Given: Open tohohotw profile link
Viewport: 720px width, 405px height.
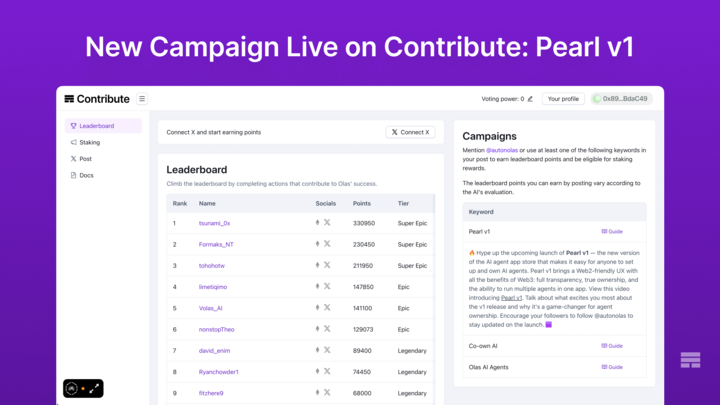Looking at the screenshot, I should pyautogui.click(x=211, y=265).
